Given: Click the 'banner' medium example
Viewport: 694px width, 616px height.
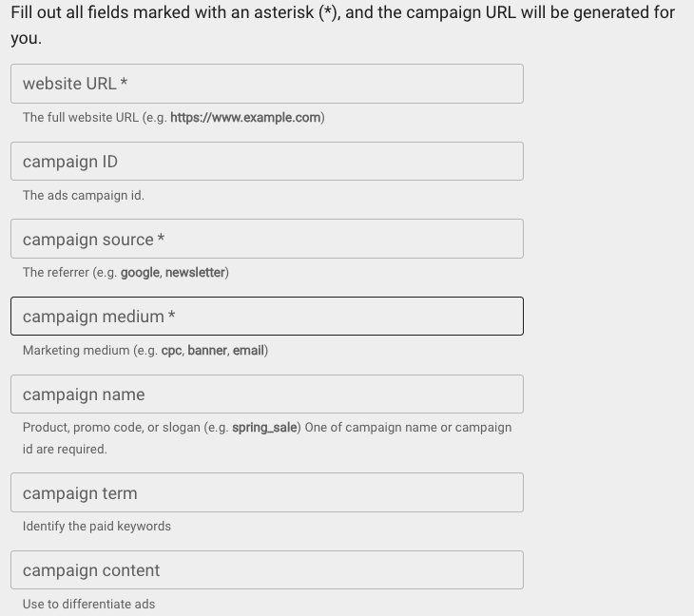Looking at the screenshot, I should click(x=207, y=351).
